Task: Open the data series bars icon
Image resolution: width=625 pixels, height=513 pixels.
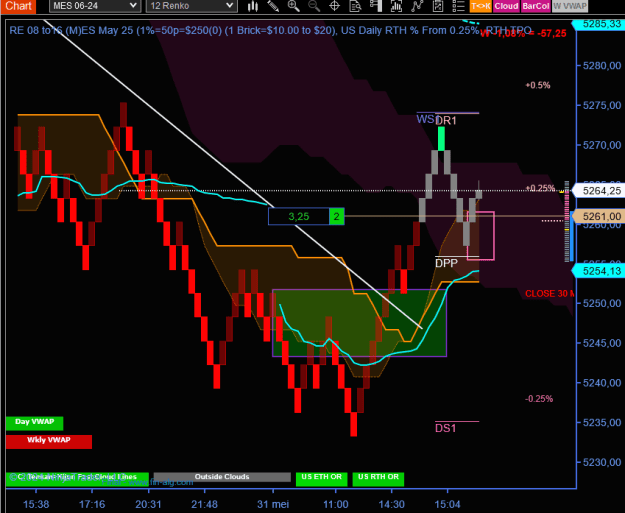Action: (x=396, y=6)
